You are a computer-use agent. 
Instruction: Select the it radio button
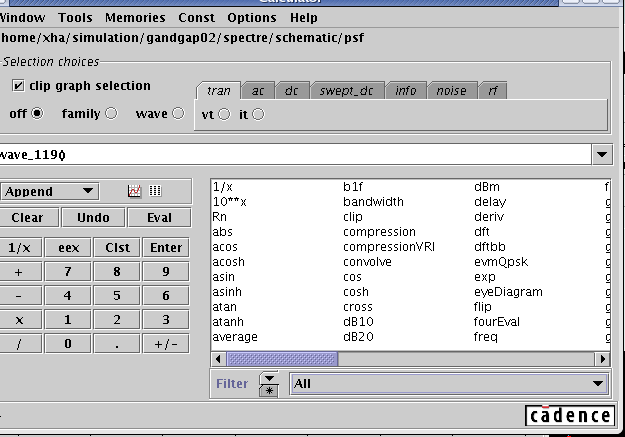click(x=258, y=114)
